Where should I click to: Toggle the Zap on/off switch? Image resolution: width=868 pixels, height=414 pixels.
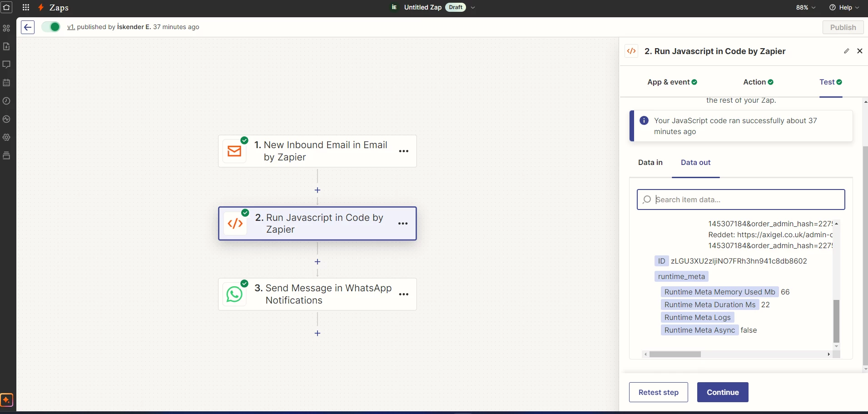(51, 27)
